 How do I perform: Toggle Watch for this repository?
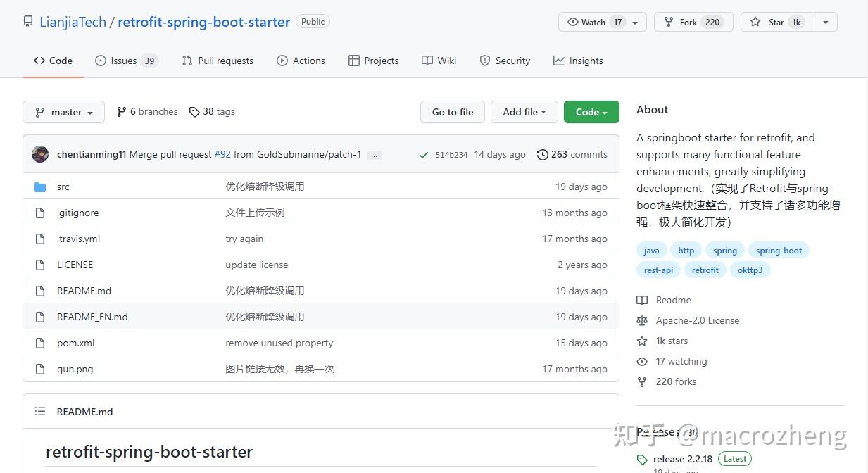coord(591,22)
